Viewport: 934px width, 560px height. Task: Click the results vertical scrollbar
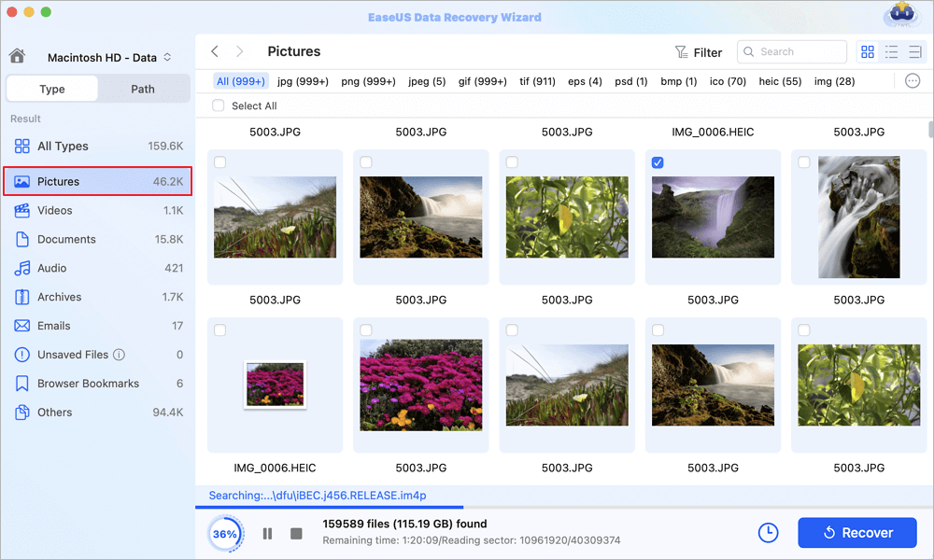click(930, 129)
